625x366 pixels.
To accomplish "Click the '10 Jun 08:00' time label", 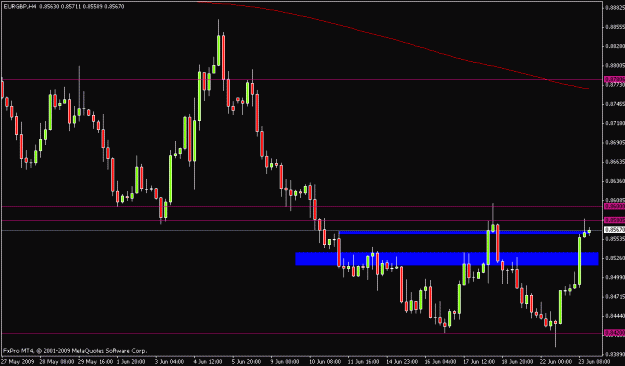I will [x=324, y=362].
